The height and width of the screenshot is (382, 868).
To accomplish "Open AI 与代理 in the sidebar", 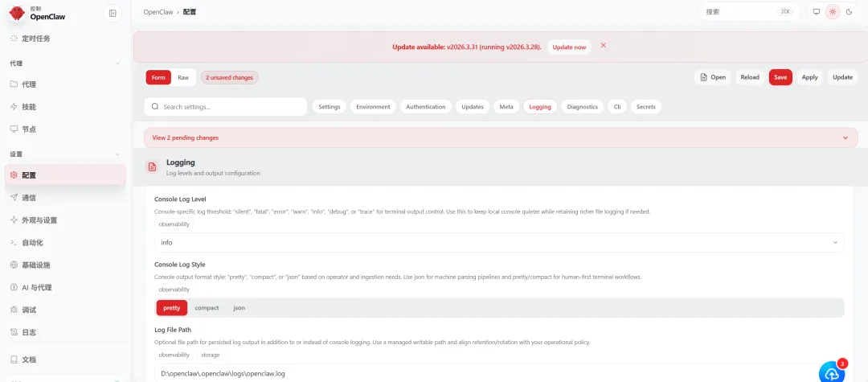I will [x=65, y=288].
